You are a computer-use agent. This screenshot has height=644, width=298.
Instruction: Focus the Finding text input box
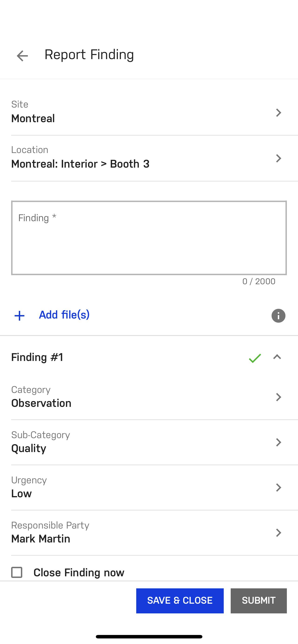pyautogui.click(x=149, y=238)
